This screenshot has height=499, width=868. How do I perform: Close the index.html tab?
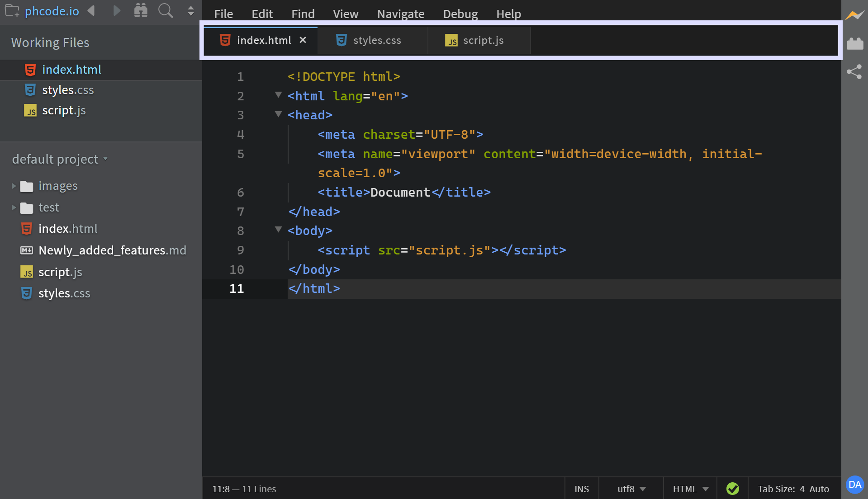coord(303,40)
